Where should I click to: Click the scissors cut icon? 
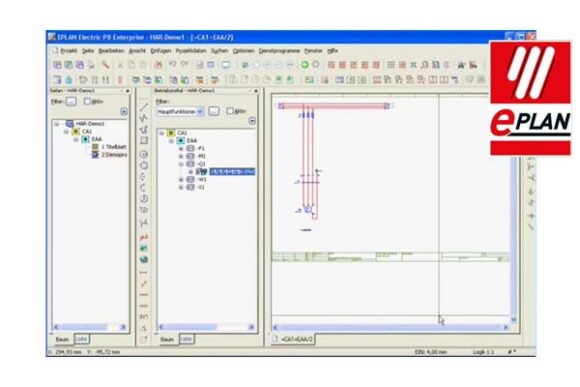click(x=120, y=65)
